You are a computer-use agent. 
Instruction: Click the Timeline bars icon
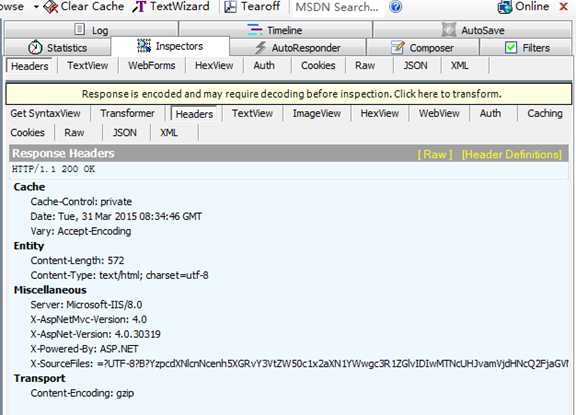tap(255, 29)
